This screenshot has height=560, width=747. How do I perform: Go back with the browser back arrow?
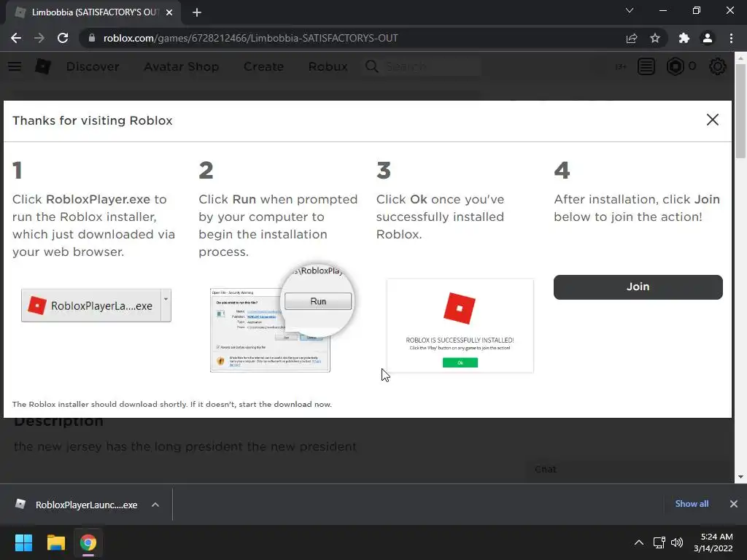16,38
